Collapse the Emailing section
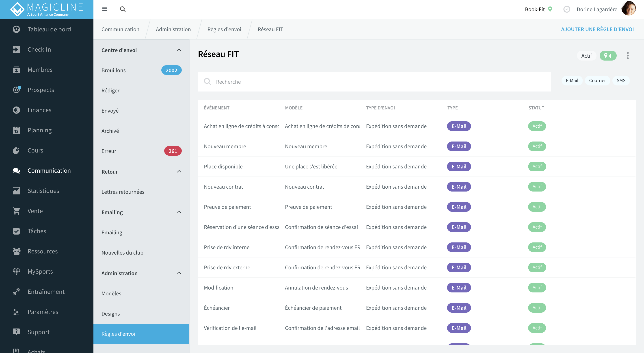644x353 pixels. 179,212
